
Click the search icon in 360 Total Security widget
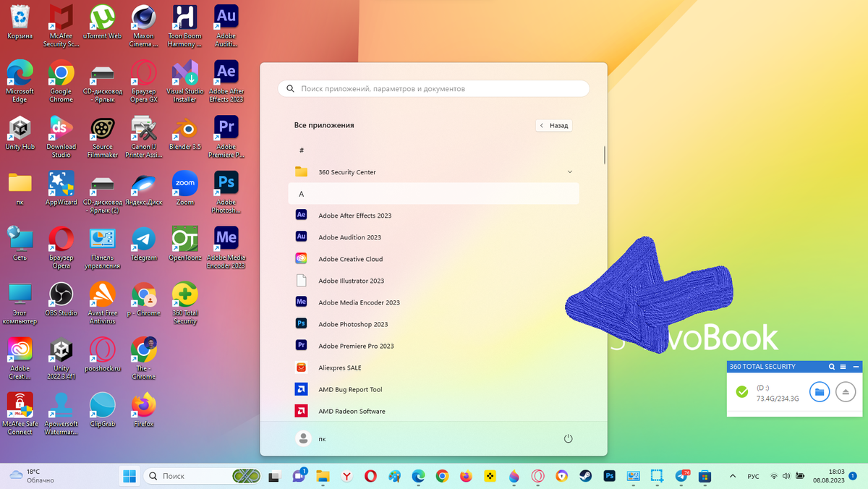(833, 367)
